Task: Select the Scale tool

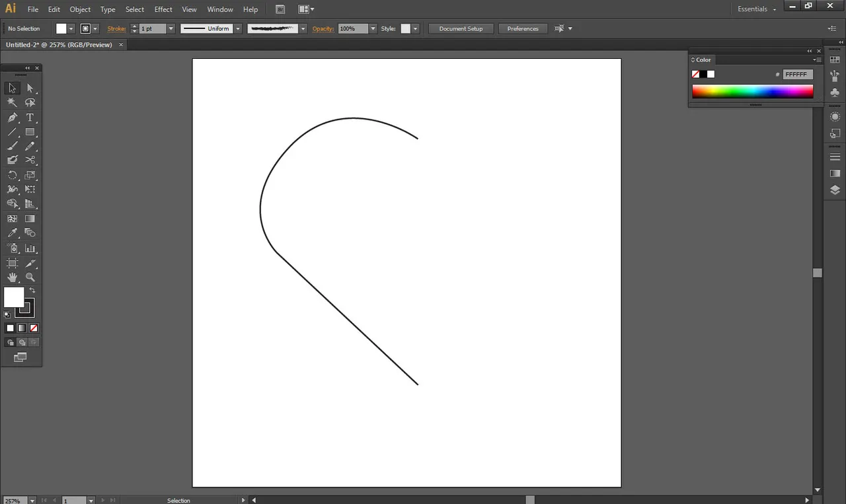Action: (x=30, y=175)
